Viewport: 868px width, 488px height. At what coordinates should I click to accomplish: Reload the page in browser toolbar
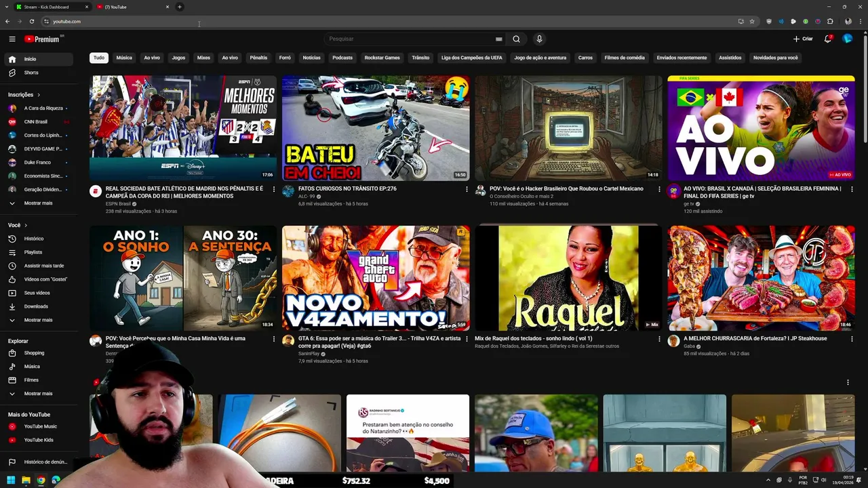point(31,22)
